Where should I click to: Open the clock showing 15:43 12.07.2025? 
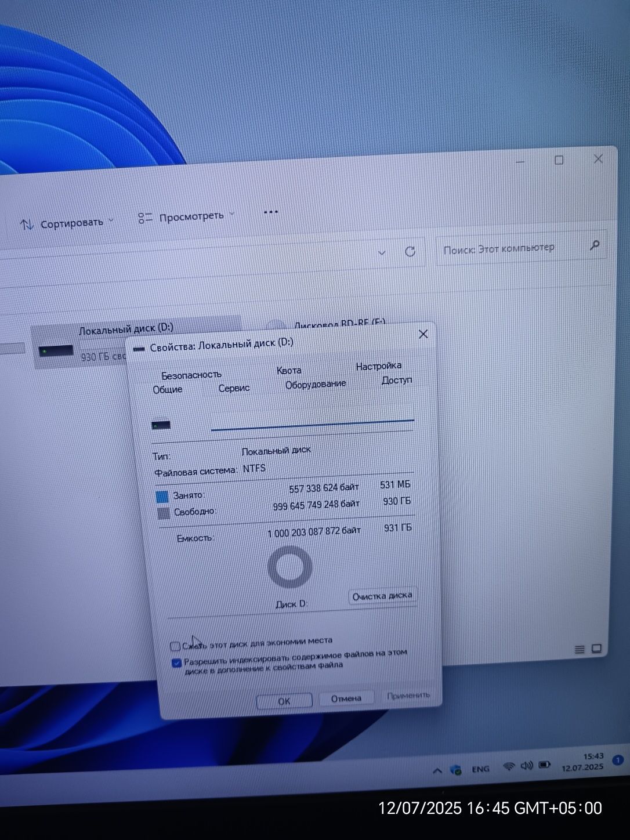point(582,762)
